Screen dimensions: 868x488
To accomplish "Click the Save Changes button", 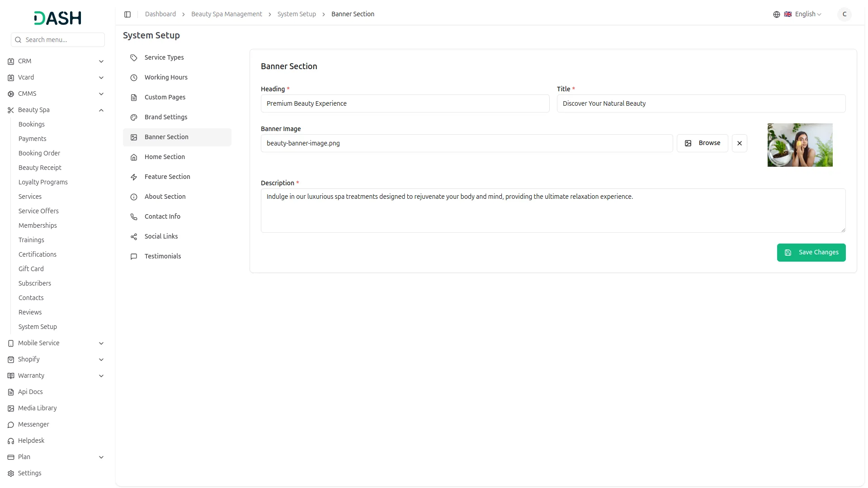I will pyautogui.click(x=811, y=253).
